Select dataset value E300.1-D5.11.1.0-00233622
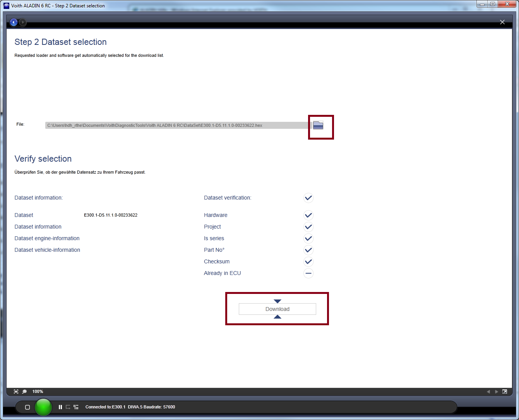 tap(111, 215)
